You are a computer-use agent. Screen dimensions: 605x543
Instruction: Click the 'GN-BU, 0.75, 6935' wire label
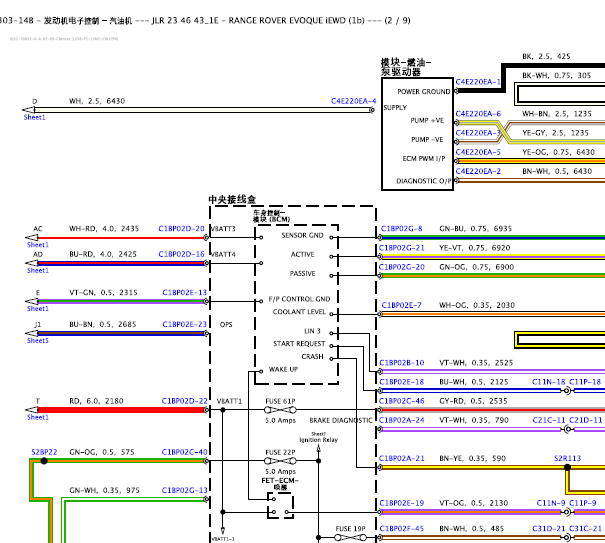pos(475,228)
